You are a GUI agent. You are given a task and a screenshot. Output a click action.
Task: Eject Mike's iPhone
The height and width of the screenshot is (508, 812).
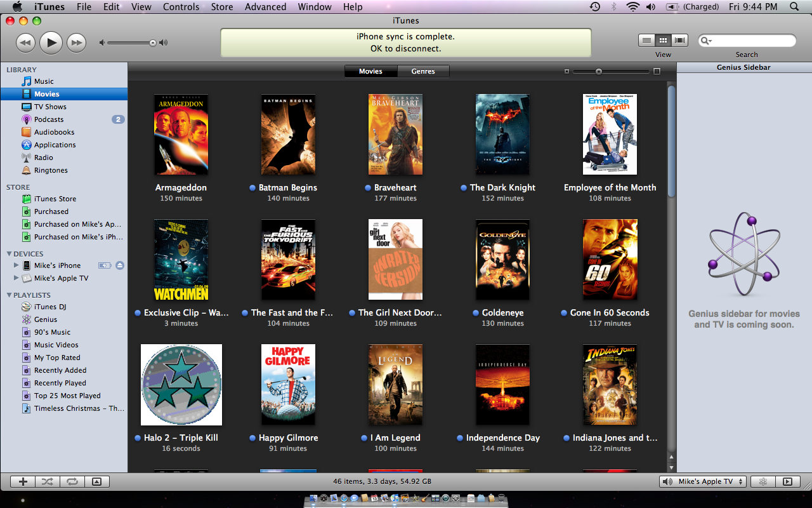(x=120, y=265)
